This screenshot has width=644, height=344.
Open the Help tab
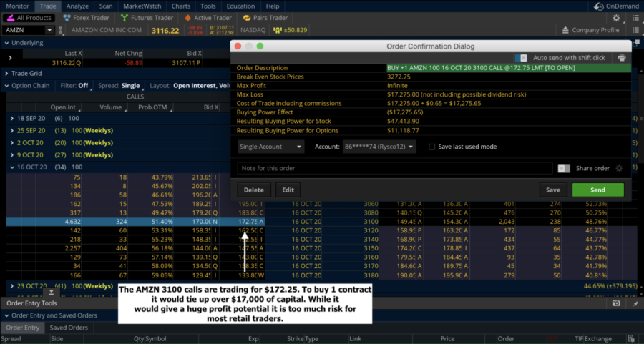pyautogui.click(x=273, y=6)
